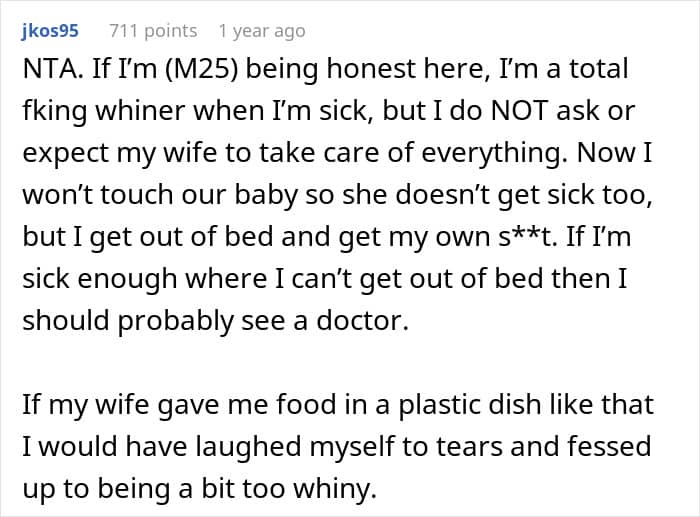Open the "1 year ago" timestamp permalink
The height and width of the screenshot is (517, 700).
(261, 31)
